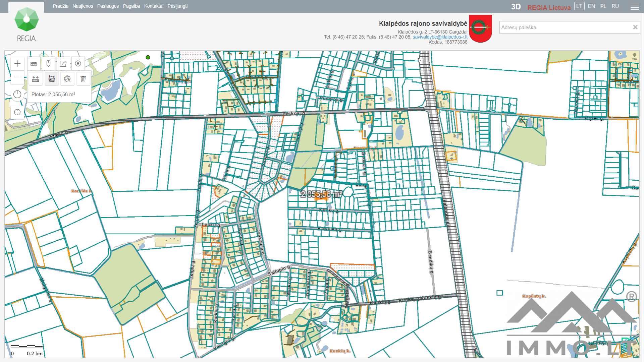
Task: Click Plotas: 2 055,56 m² result text
Action: [53, 95]
